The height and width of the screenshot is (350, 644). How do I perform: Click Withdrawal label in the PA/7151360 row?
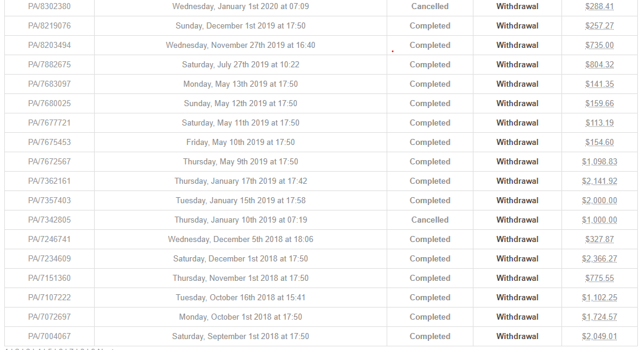517,278
